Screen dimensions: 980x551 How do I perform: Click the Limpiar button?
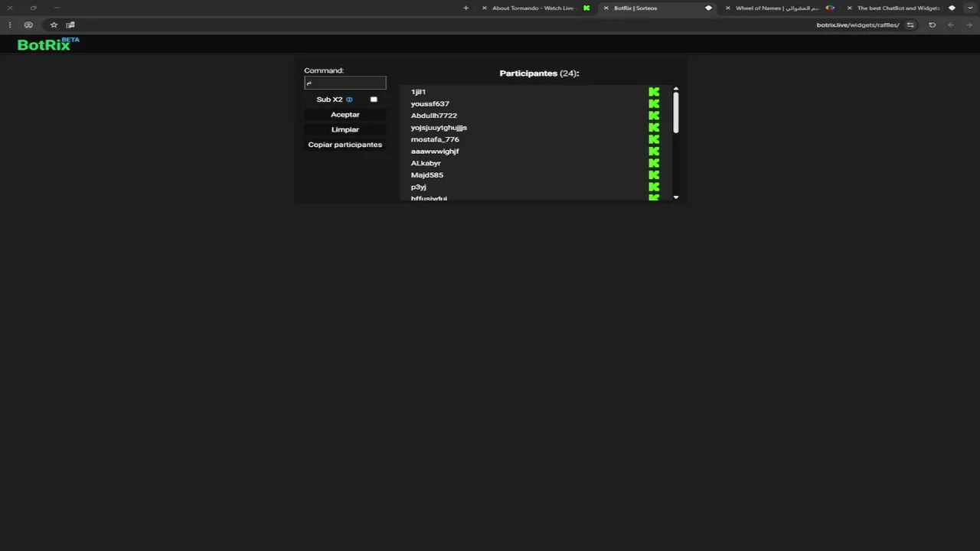pos(345,129)
